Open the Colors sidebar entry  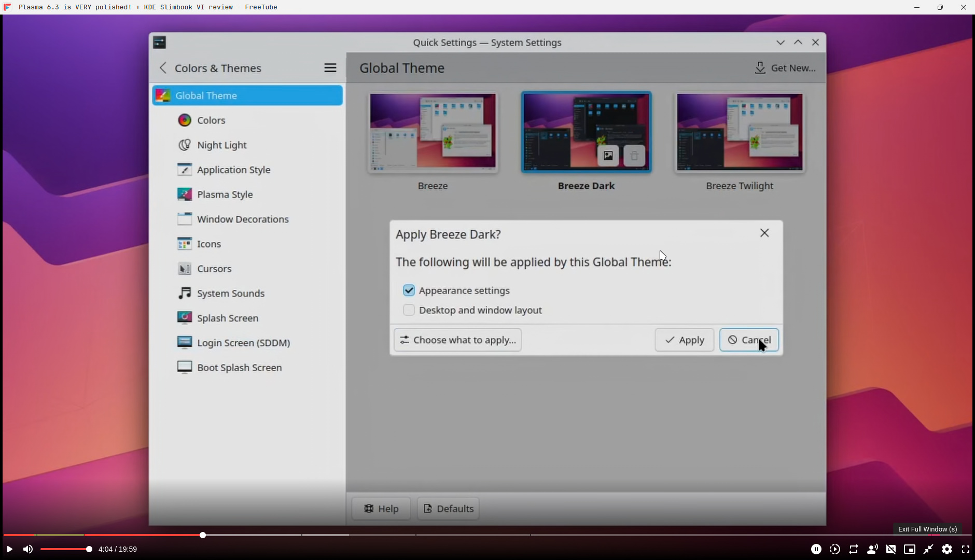(x=247, y=120)
